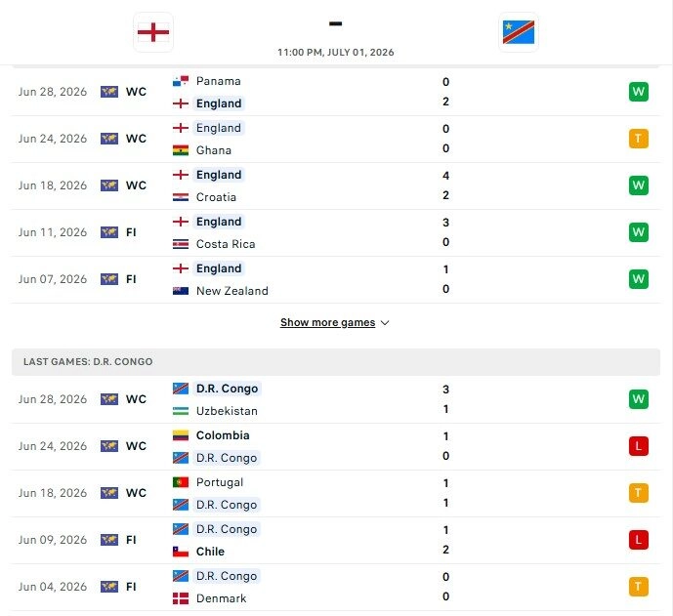Click the chevron next to Show more games
The width and height of the screenshot is (673, 616).
coord(385,323)
